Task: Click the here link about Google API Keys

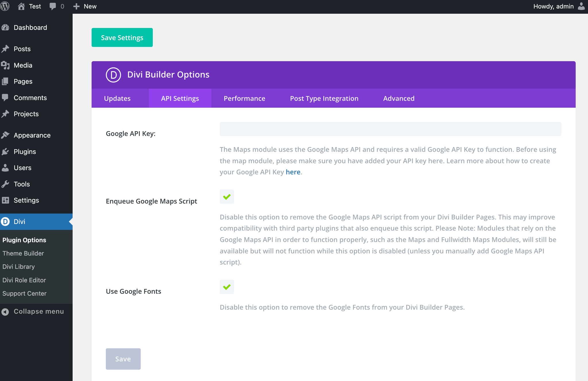Action: pyautogui.click(x=293, y=172)
